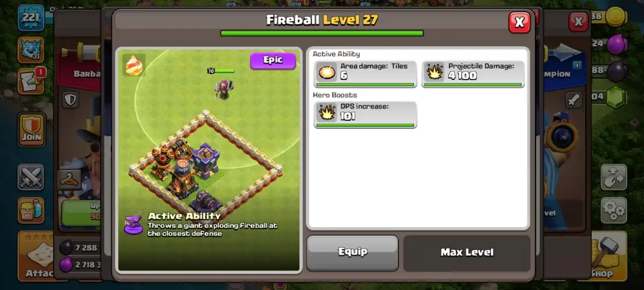
Task: Close the background hero window
Action: tap(579, 22)
